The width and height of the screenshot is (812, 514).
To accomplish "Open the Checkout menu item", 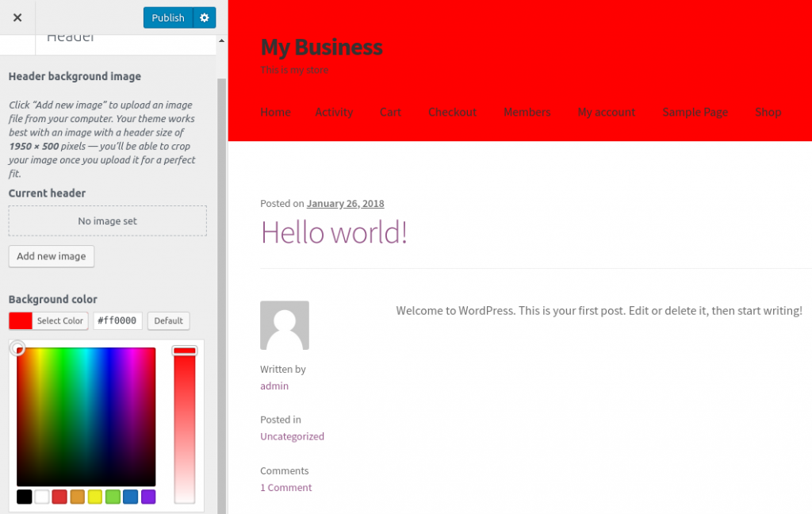I will (452, 112).
